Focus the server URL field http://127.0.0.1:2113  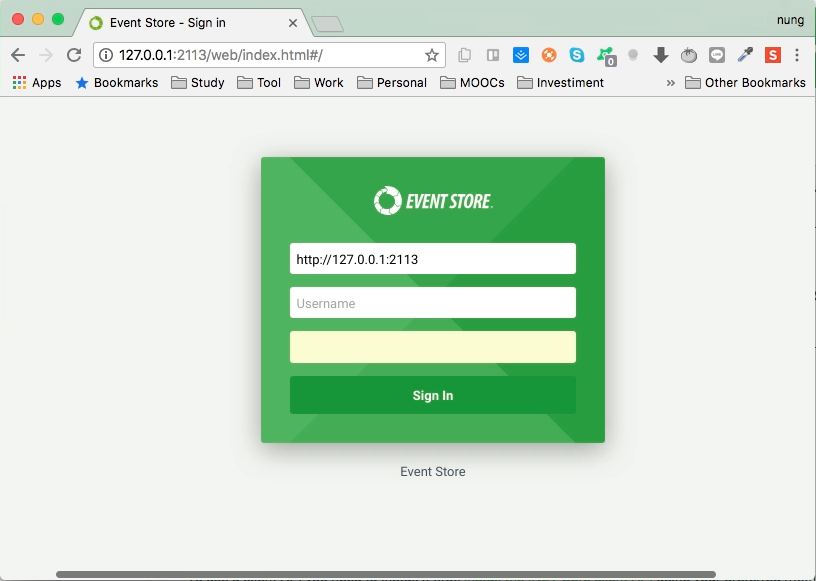tap(433, 259)
